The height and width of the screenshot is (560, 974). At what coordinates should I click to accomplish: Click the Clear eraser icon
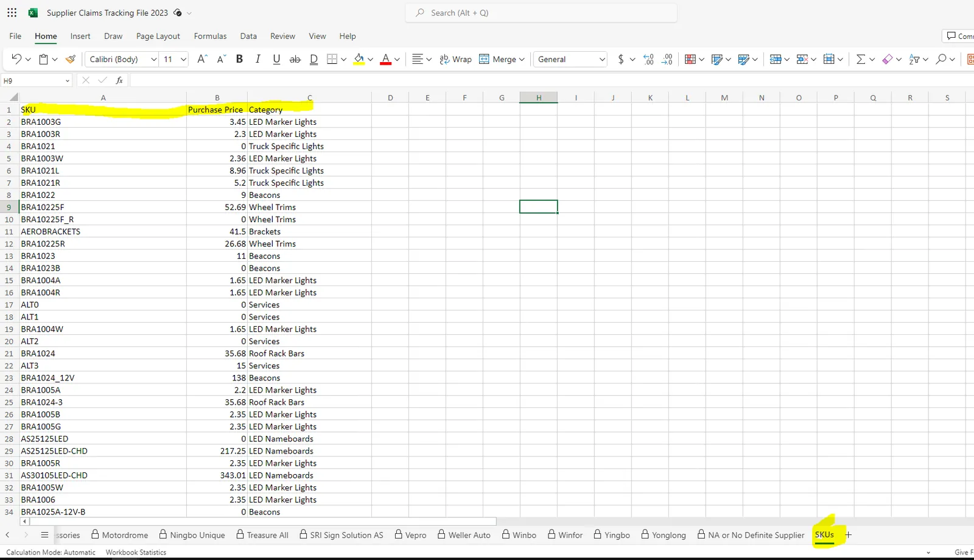pos(888,59)
